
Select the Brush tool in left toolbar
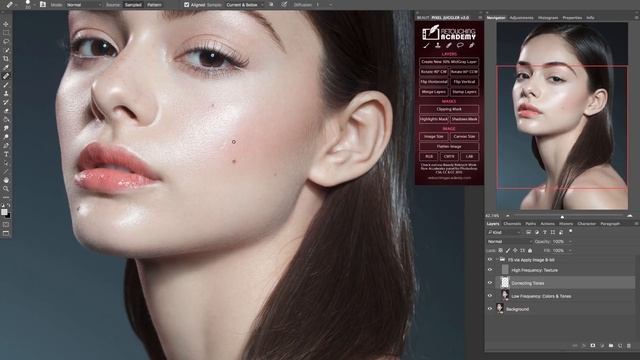coord(6,84)
